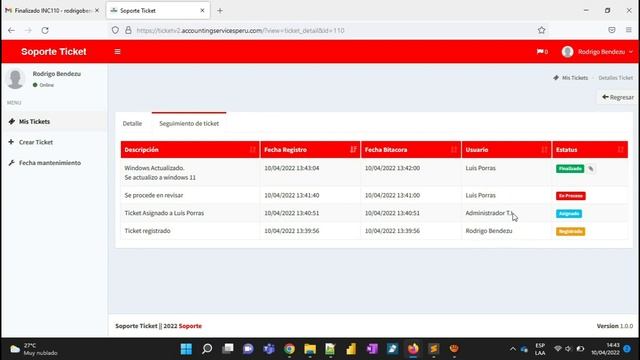
Task: Open taskbar Search
Action: point(207,349)
